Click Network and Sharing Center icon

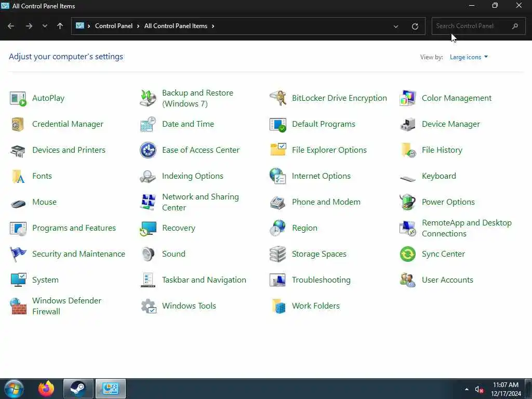click(x=148, y=202)
